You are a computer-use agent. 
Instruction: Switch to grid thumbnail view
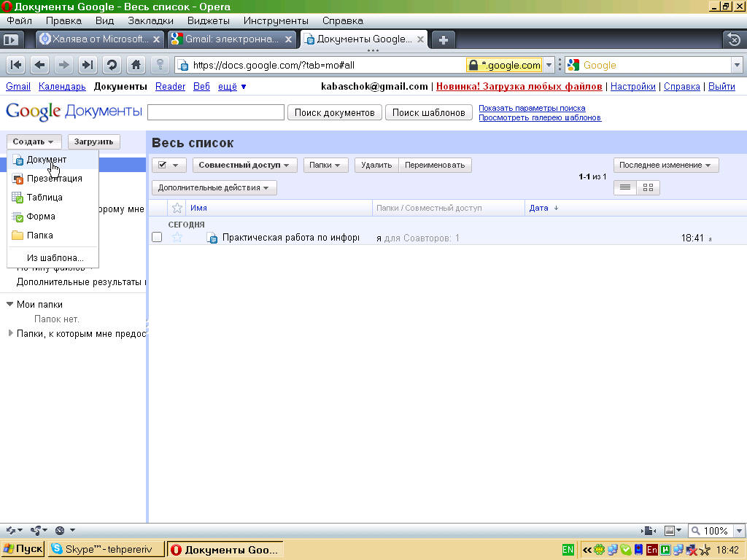click(x=648, y=187)
